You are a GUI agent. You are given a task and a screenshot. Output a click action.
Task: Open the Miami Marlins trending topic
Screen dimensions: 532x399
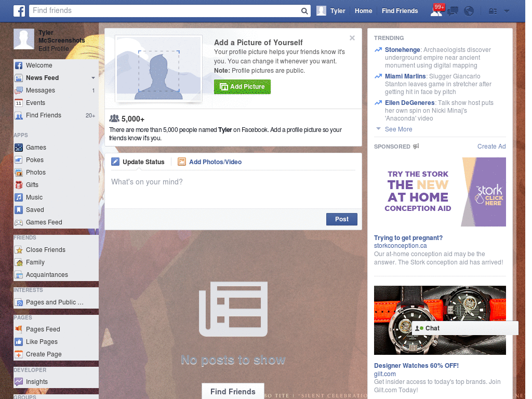pyautogui.click(x=405, y=76)
